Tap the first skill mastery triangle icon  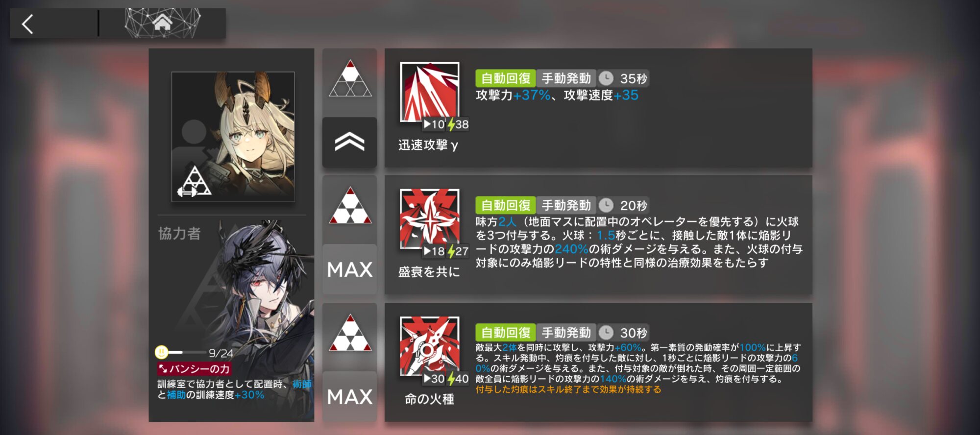(x=350, y=78)
